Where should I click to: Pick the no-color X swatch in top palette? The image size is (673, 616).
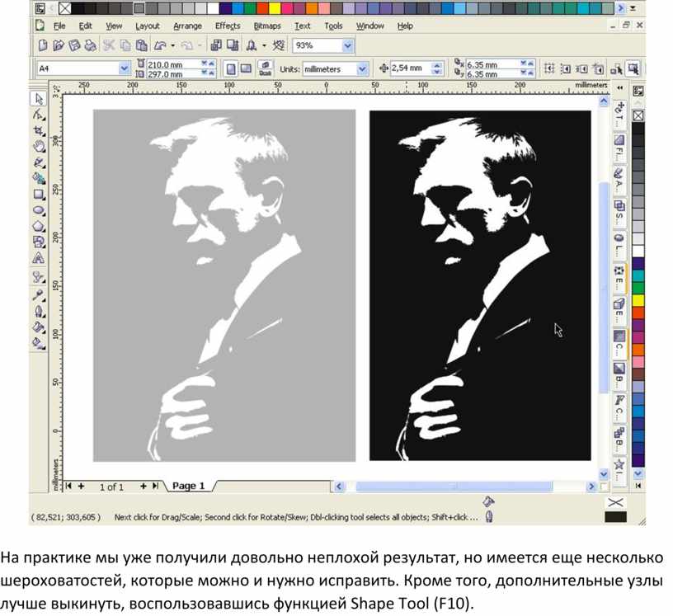[64, 8]
